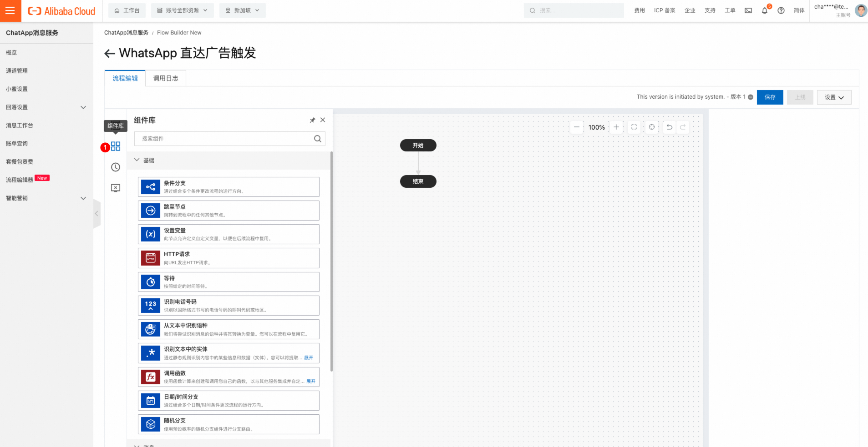
Task: Select the 识别电话号码 component icon
Action: click(151, 306)
